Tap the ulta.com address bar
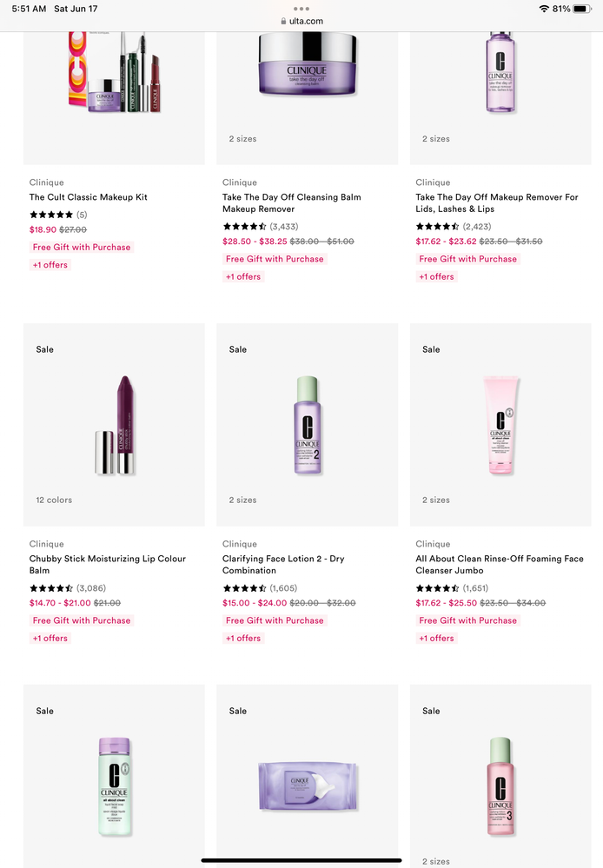The width and height of the screenshot is (603, 868). [x=301, y=22]
